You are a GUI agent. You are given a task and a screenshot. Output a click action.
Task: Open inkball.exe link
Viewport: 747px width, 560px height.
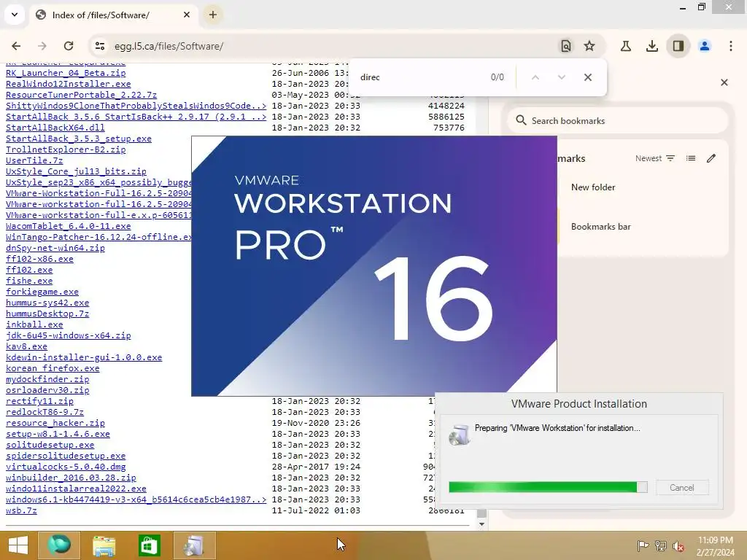point(34,324)
